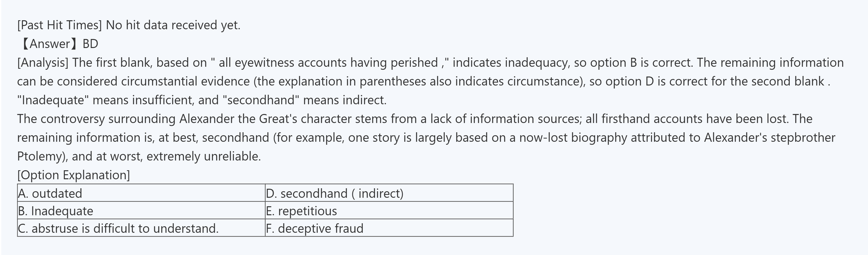Click the quoted word "Inadequate" in analysis
Image resolution: width=868 pixels, height=255 pixels.
(x=53, y=100)
